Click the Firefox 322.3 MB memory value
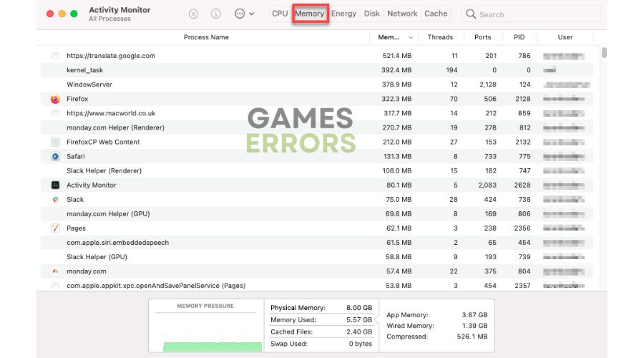This screenshot has height=358, width=644. pos(396,99)
